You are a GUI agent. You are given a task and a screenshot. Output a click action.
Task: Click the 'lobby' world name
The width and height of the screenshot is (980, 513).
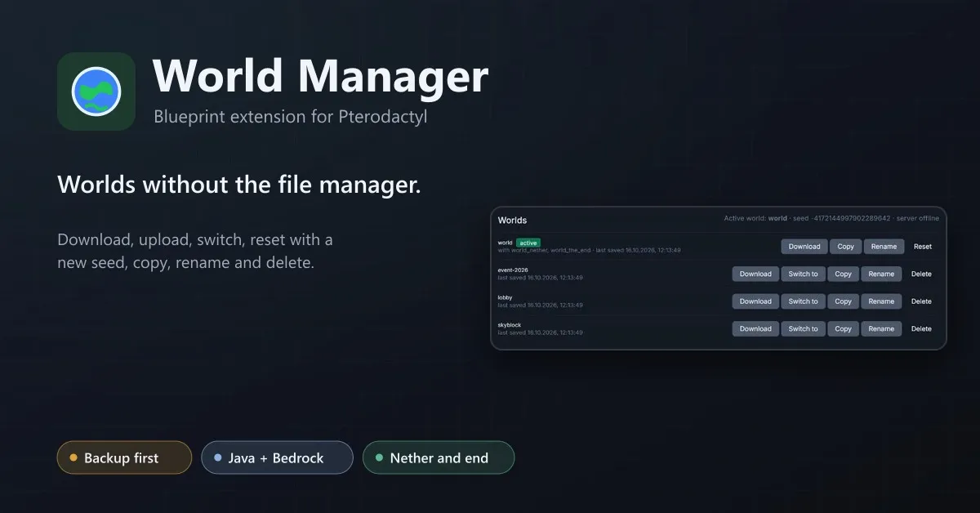click(x=505, y=297)
